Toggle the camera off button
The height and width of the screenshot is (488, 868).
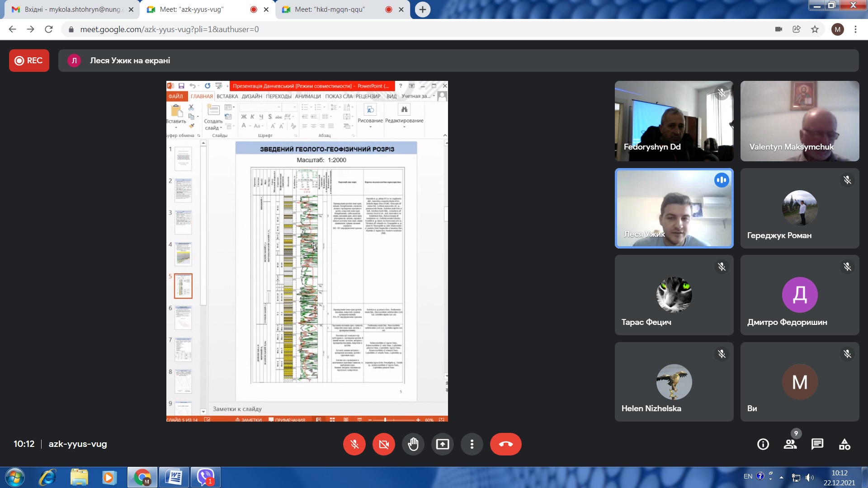[383, 444]
